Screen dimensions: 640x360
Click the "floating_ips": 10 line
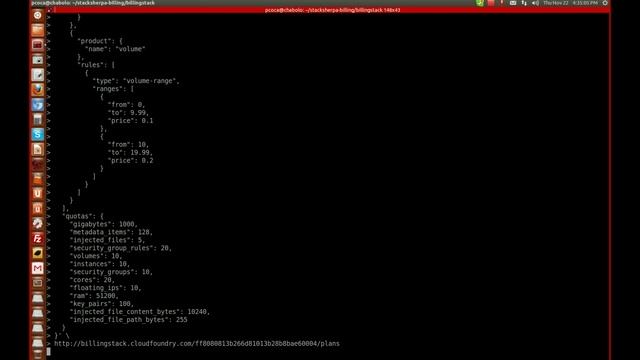pos(105,288)
